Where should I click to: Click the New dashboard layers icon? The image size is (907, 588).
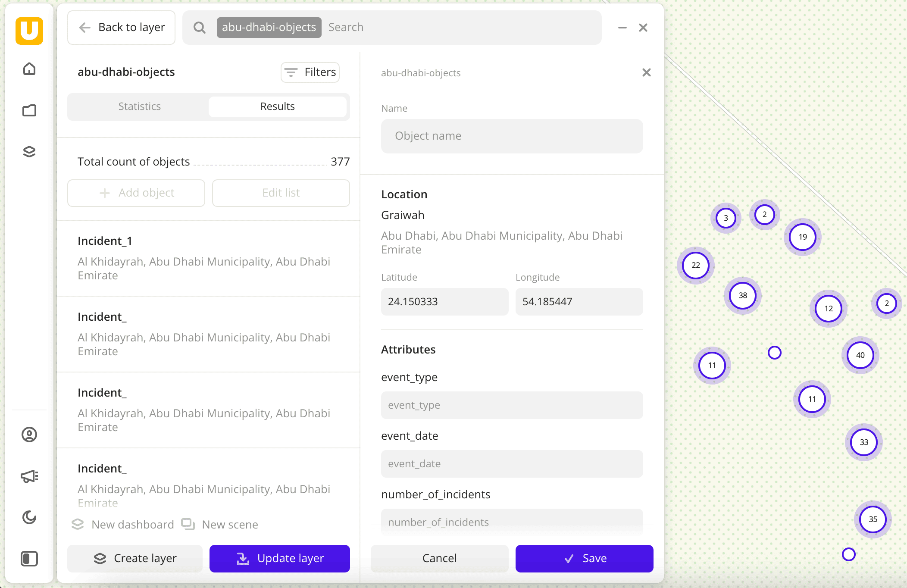click(78, 524)
